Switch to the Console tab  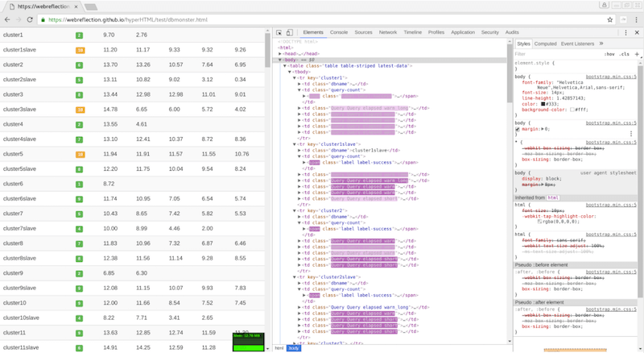click(339, 32)
